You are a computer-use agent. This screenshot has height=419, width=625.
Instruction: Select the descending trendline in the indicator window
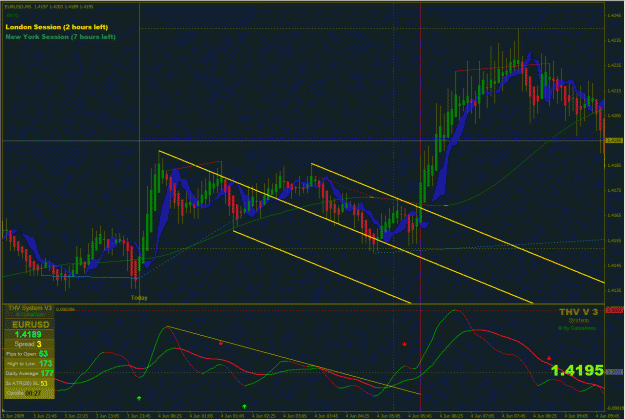(x=294, y=360)
